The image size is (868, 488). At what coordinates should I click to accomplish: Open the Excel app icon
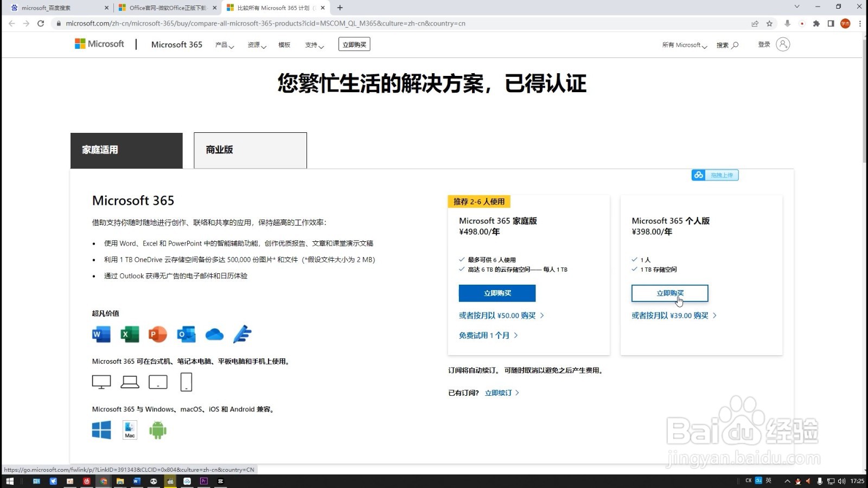[130, 334]
